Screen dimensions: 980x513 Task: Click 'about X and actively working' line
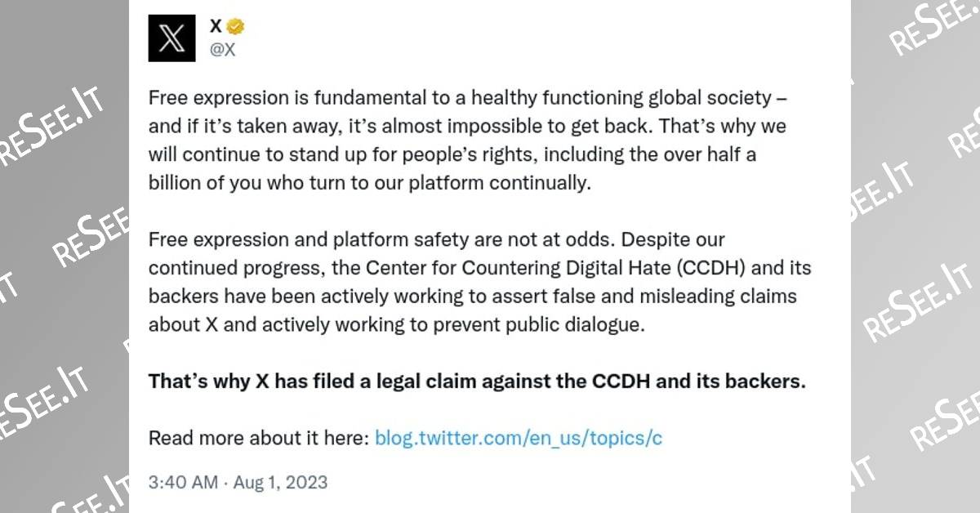point(396,324)
